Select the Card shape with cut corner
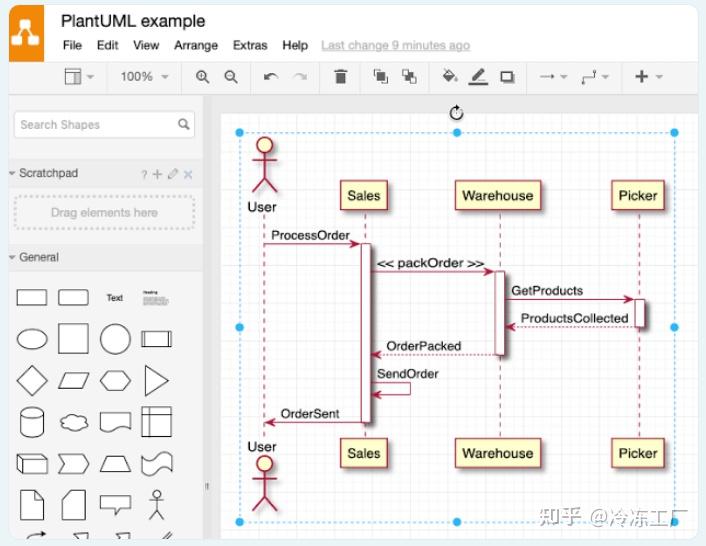 pos(74,505)
